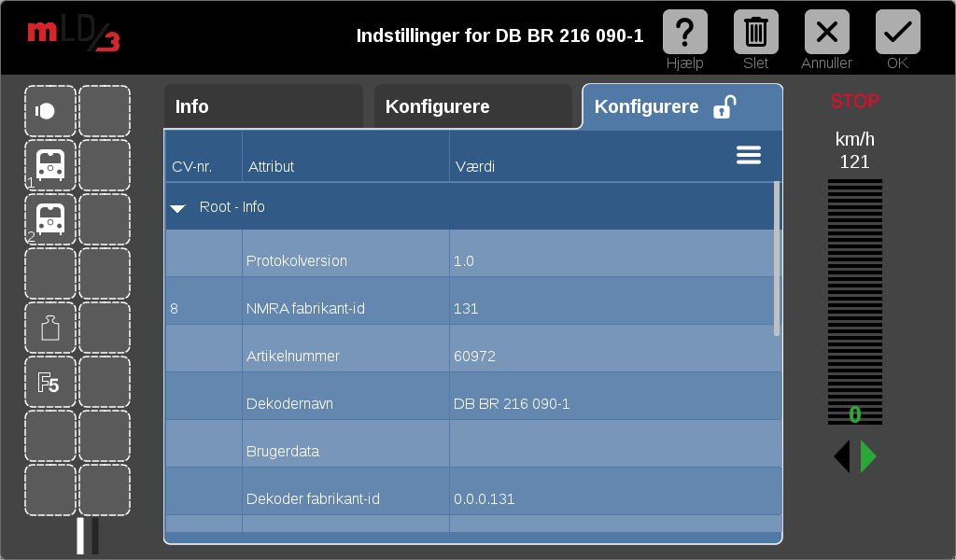Screen dimensions: 956x560
Task: Collapse the Root - Info section
Action: tap(178, 208)
